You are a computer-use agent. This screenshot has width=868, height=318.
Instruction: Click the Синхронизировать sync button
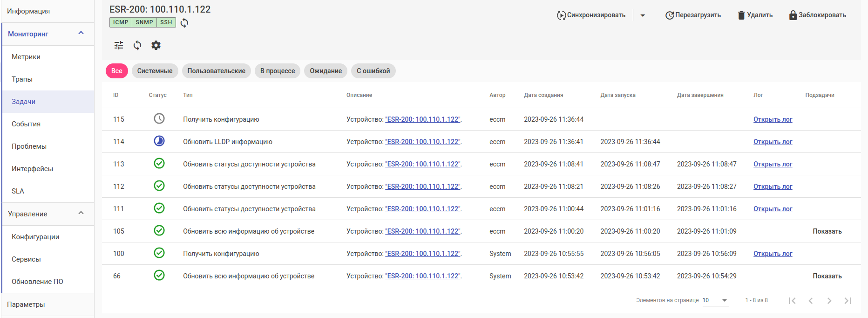coord(591,15)
